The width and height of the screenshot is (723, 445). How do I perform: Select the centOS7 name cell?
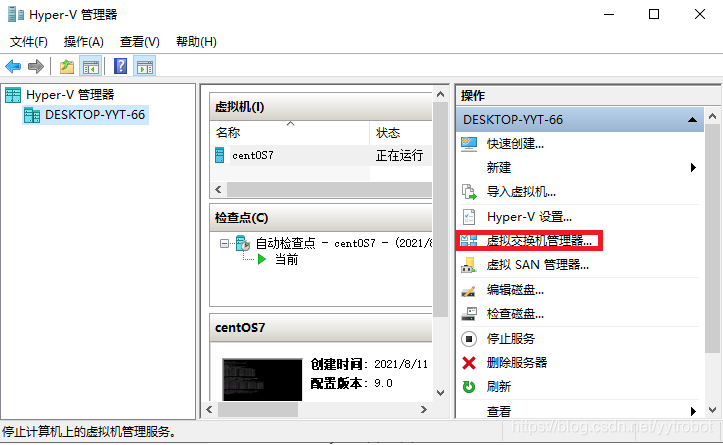pyautogui.click(x=253, y=155)
